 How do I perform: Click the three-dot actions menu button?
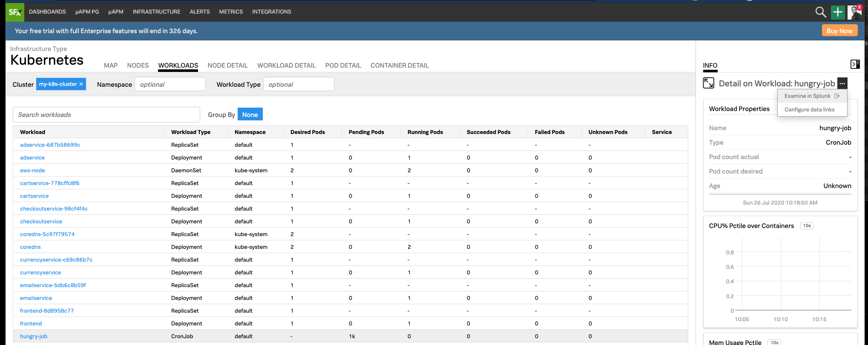pyautogui.click(x=842, y=83)
